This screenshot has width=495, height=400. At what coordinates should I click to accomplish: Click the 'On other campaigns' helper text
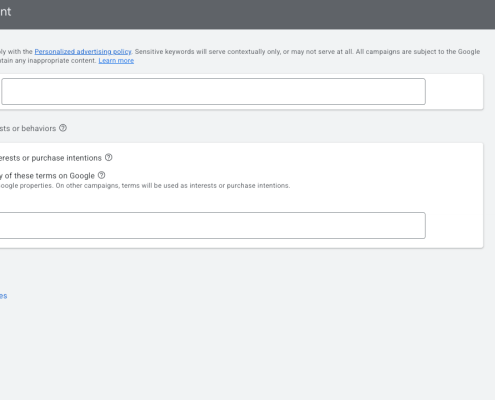[x=173, y=186]
